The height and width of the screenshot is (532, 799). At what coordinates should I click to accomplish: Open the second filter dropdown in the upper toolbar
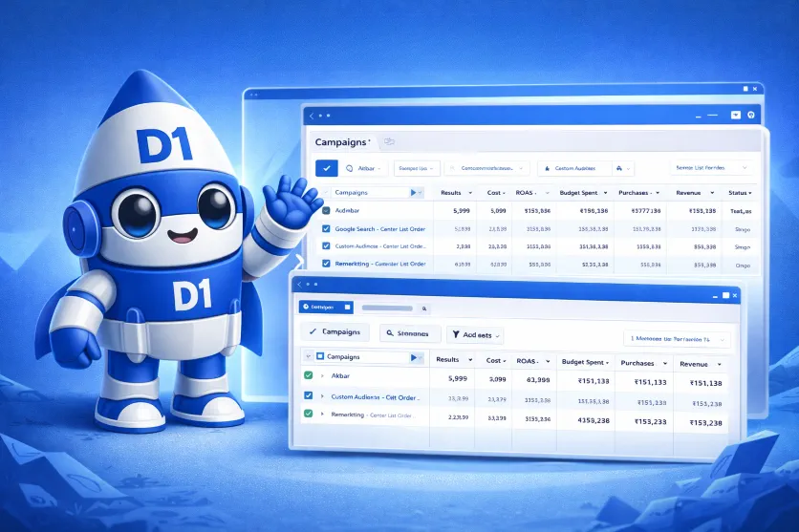417,168
